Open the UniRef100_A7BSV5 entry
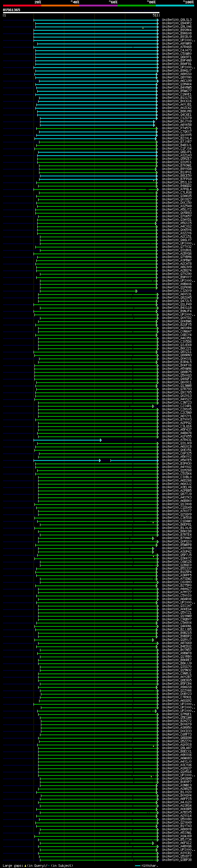The height and width of the screenshot is (868, 197). click(176, 812)
